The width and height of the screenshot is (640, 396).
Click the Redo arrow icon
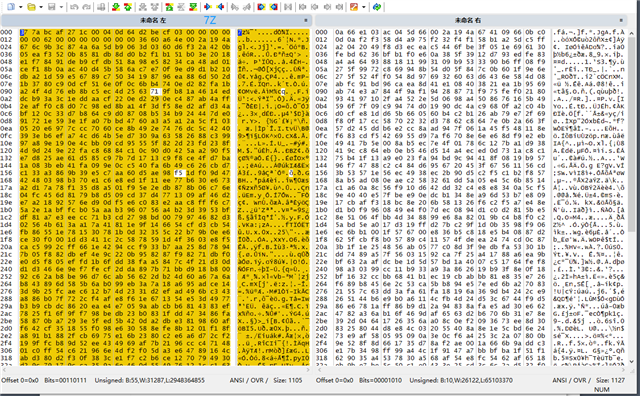point(87,7)
